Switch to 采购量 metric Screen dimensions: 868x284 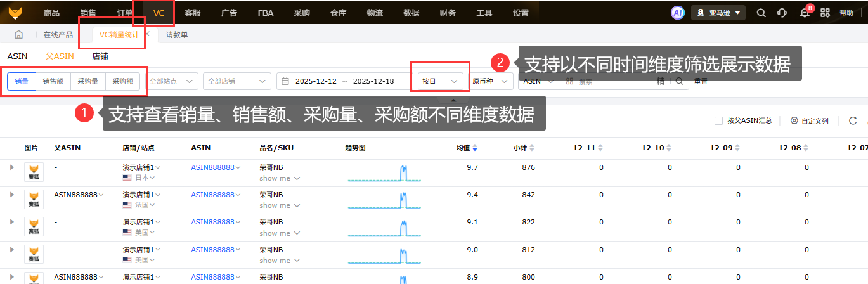[x=88, y=81]
